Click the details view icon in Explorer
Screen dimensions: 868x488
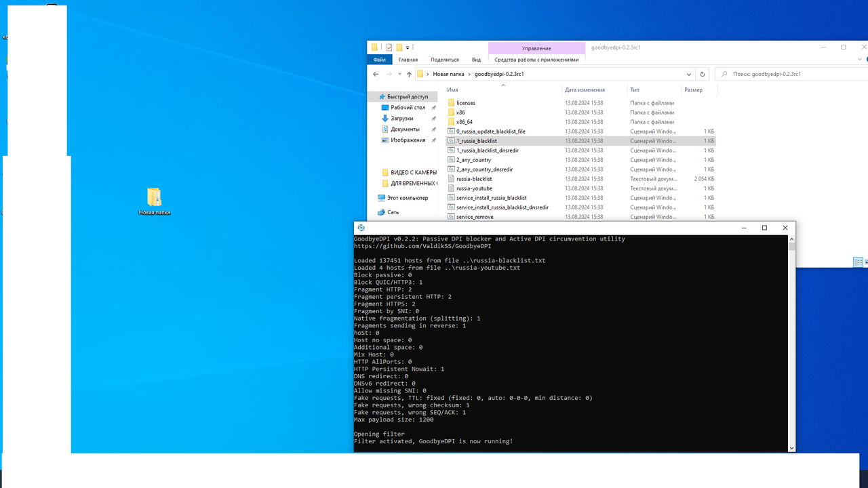858,262
